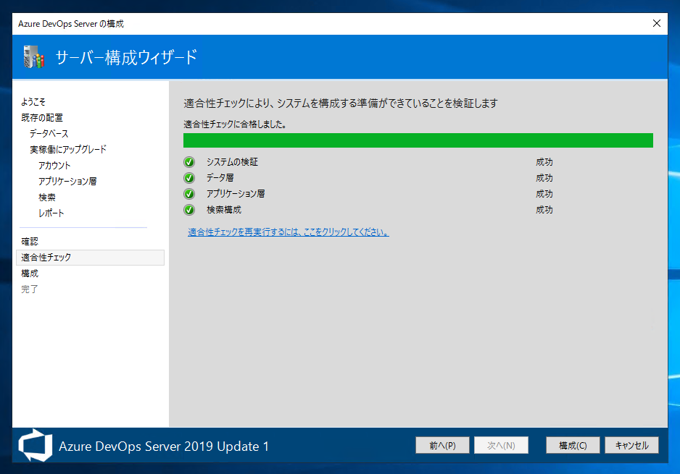Image resolution: width=680 pixels, height=474 pixels.
Task: Select データベース in the sidebar
Action: point(49,134)
